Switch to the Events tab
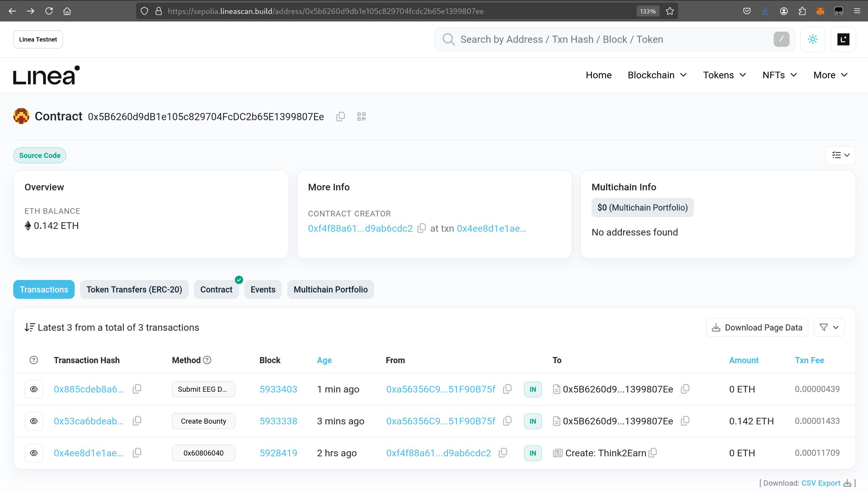The image size is (868, 493). (x=263, y=289)
